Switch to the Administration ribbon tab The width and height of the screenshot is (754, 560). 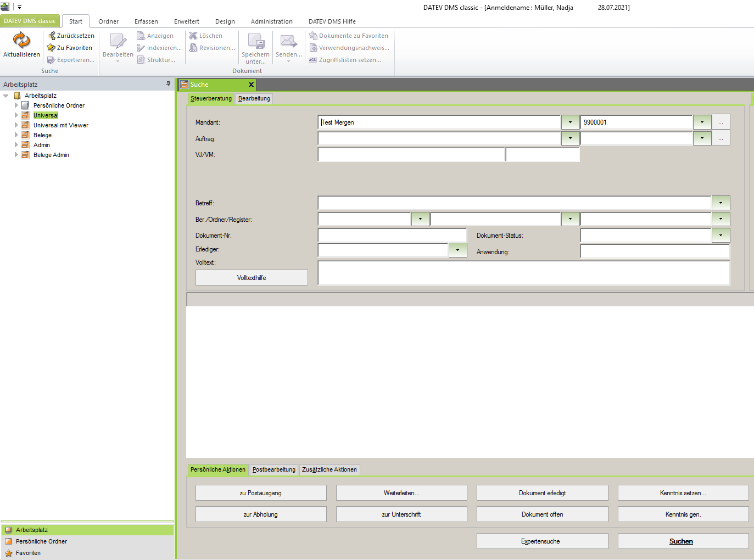point(271,21)
